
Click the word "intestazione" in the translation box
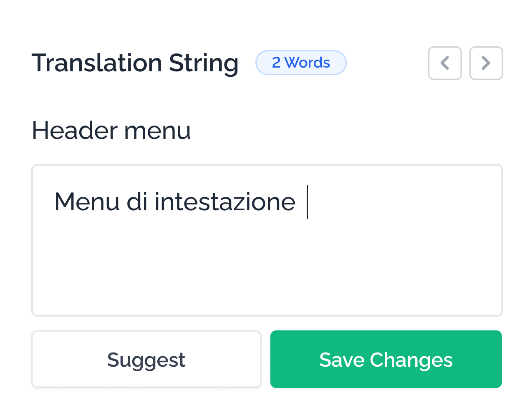(x=225, y=202)
